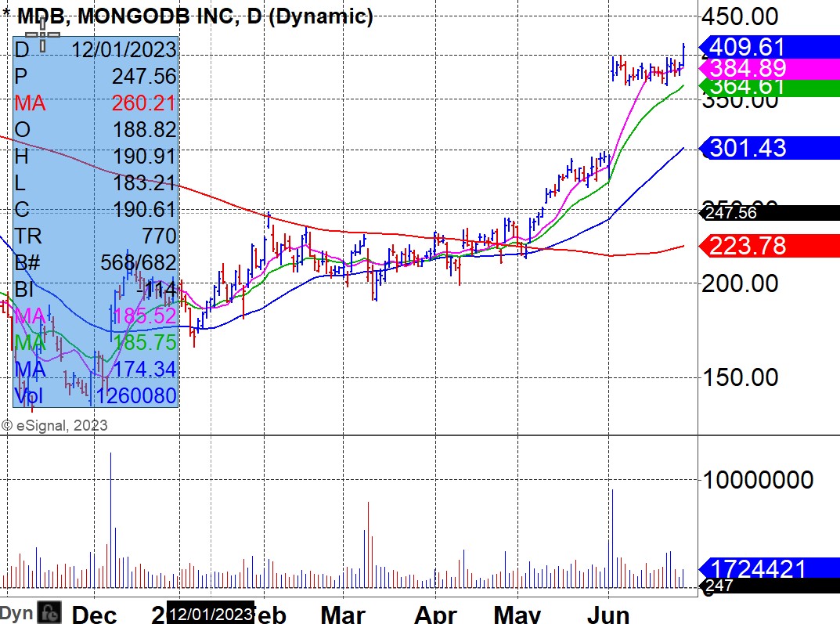Click the blue MA value 174.34
840x624 pixels.
click(144, 369)
